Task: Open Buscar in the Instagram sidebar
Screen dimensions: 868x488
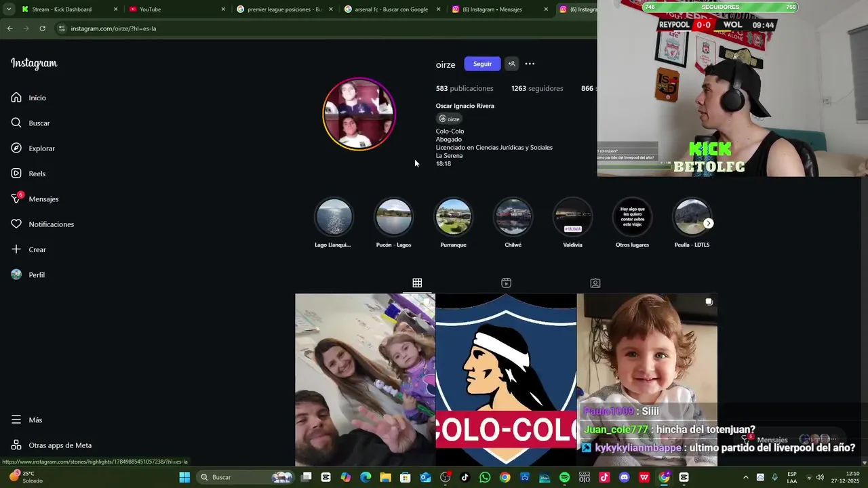Action: [31, 123]
